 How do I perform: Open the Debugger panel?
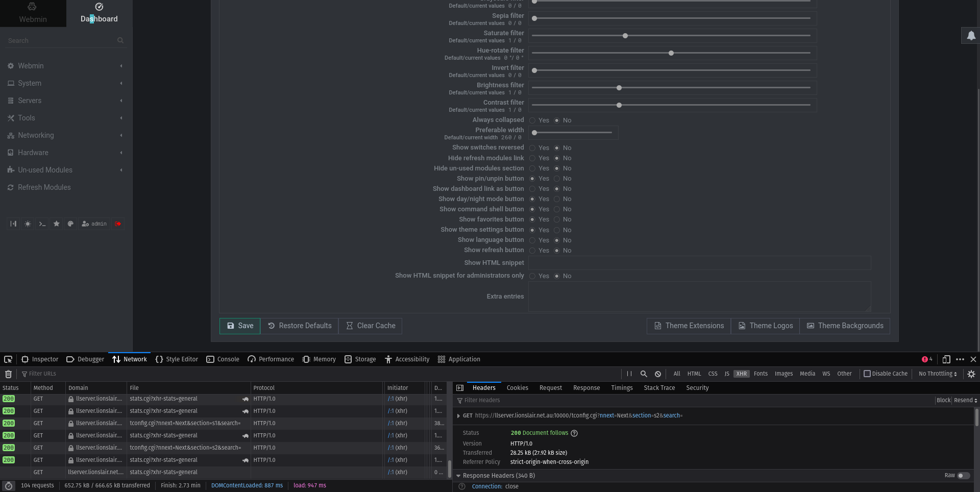[85, 359]
